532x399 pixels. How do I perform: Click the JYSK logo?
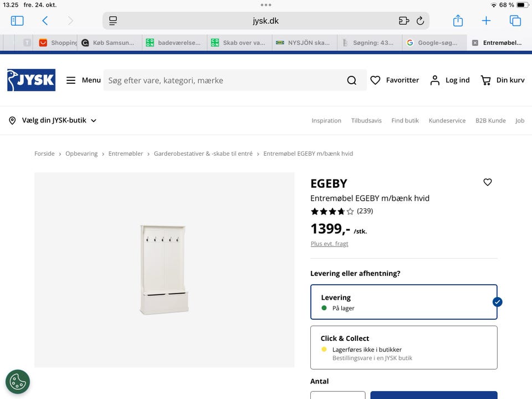pos(31,80)
